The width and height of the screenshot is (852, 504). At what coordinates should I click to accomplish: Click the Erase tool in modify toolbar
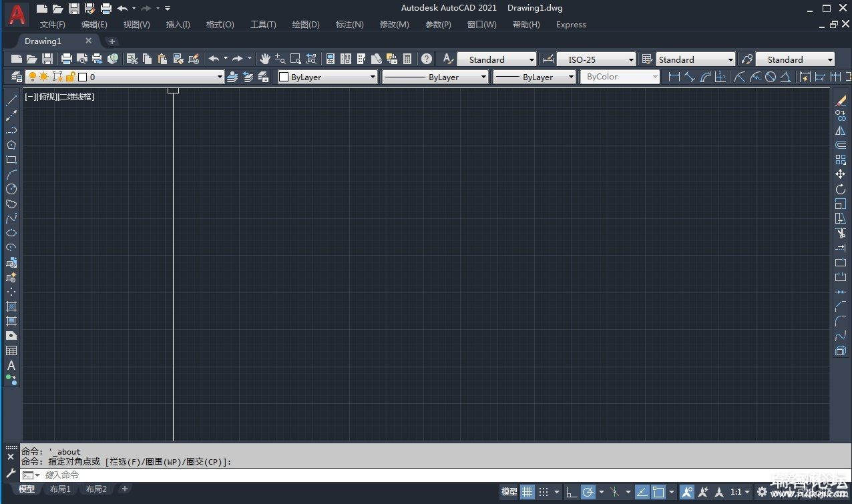[x=841, y=101]
